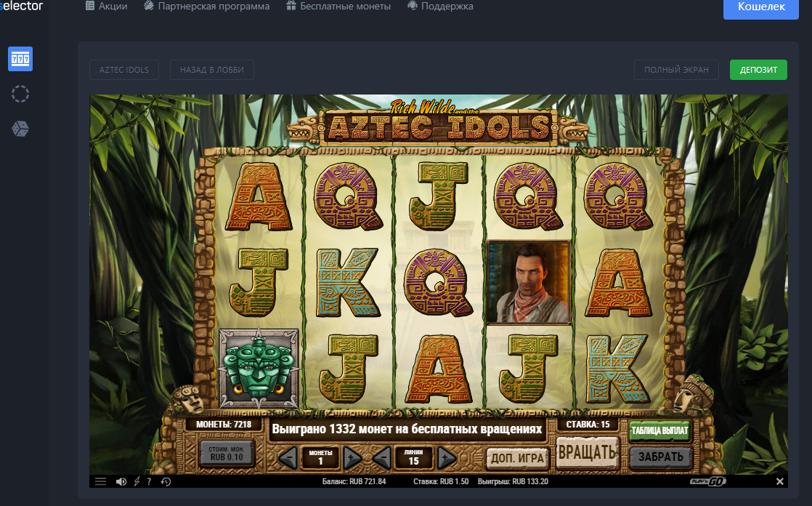Click the Rich Wilde portrait symbol
Viewport: 812px width, 506px height.
point(529,283)
